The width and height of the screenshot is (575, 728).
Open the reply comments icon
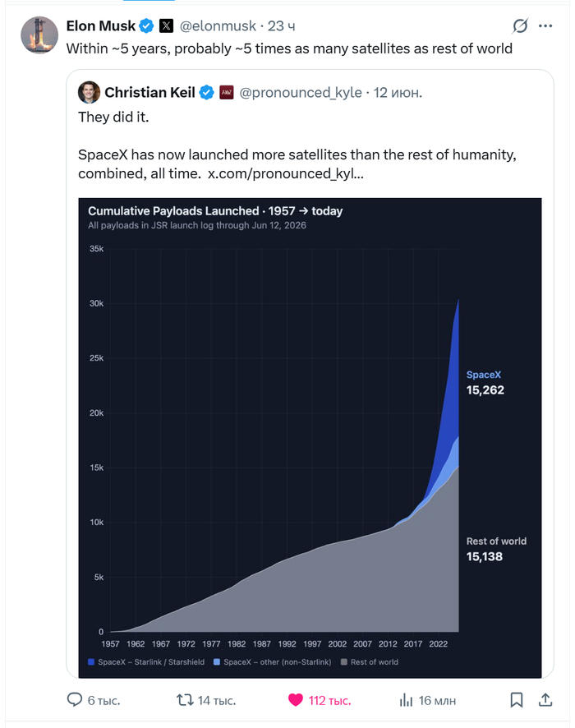pyautogui.click(x=74, y=700)
